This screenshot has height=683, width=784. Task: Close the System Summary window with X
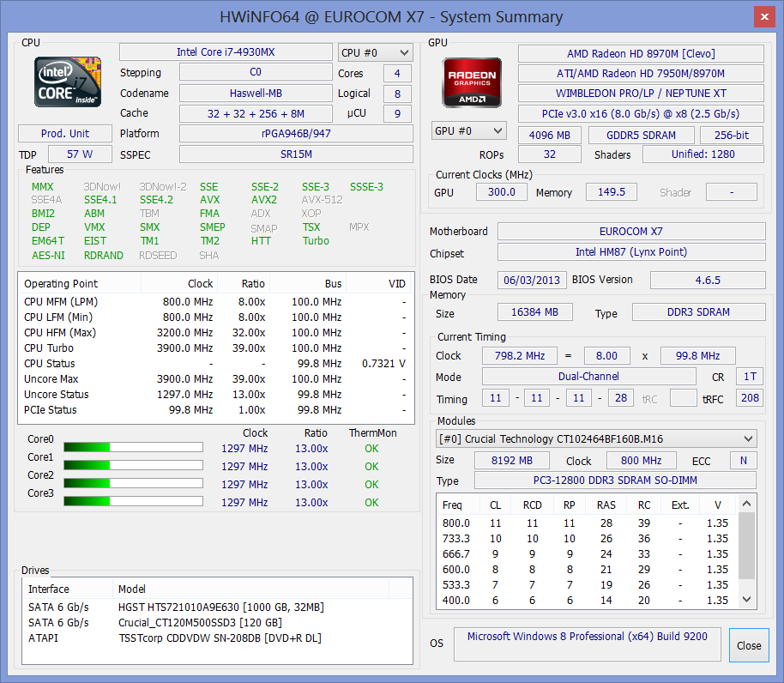764,16
